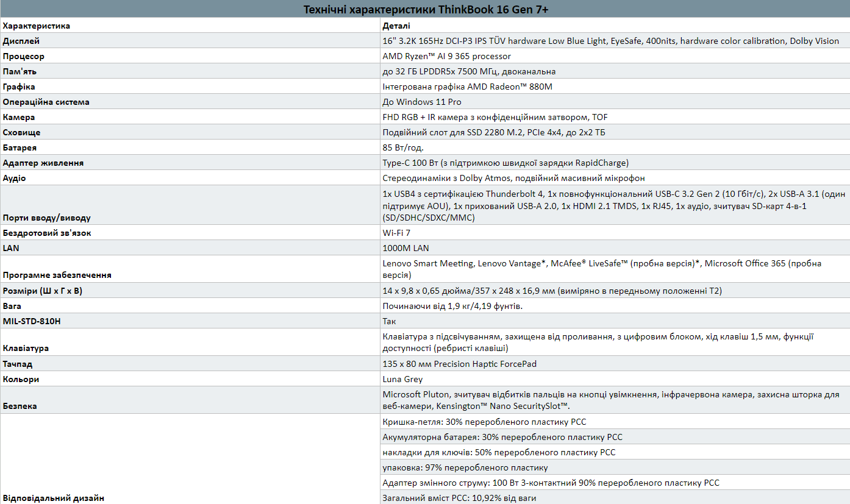
Task: Click the 'Починаючи від 1,9 кг' cell
Action: pos(615,306)
